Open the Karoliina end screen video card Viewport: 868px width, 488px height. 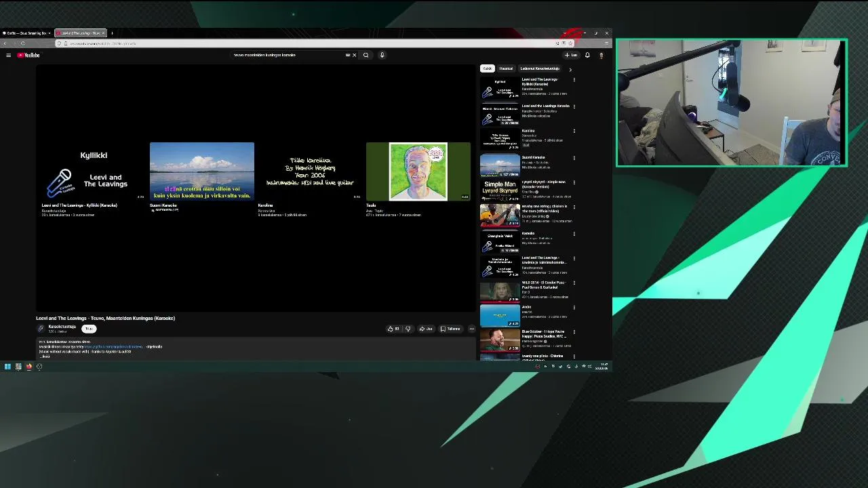click(310, 172)
